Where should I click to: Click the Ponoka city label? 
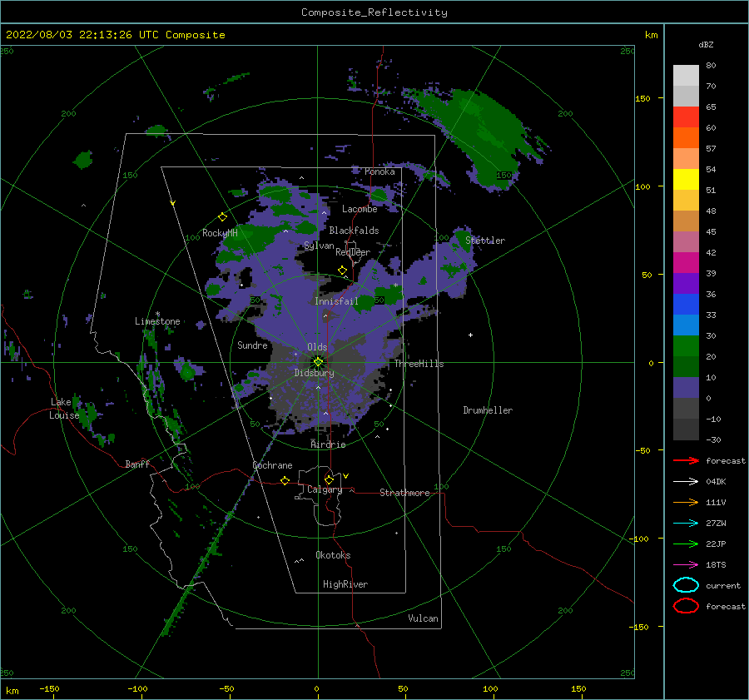point(379,171)
